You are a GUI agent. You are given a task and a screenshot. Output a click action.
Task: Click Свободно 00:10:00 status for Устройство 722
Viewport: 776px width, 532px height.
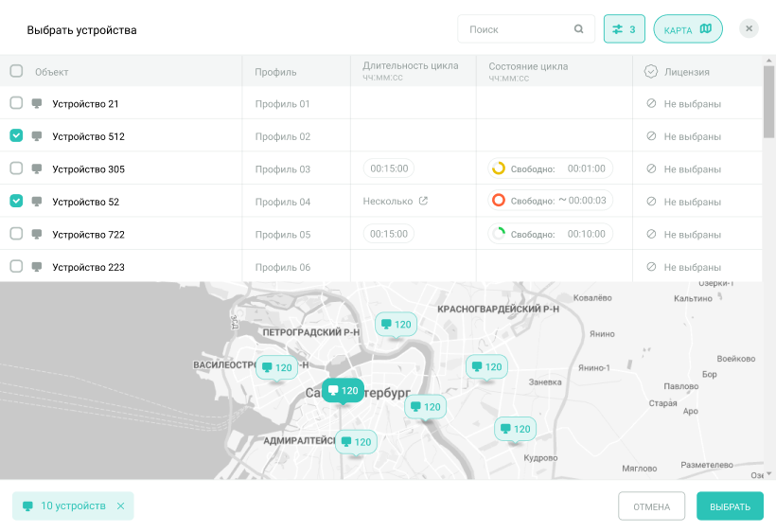point(551,234)
